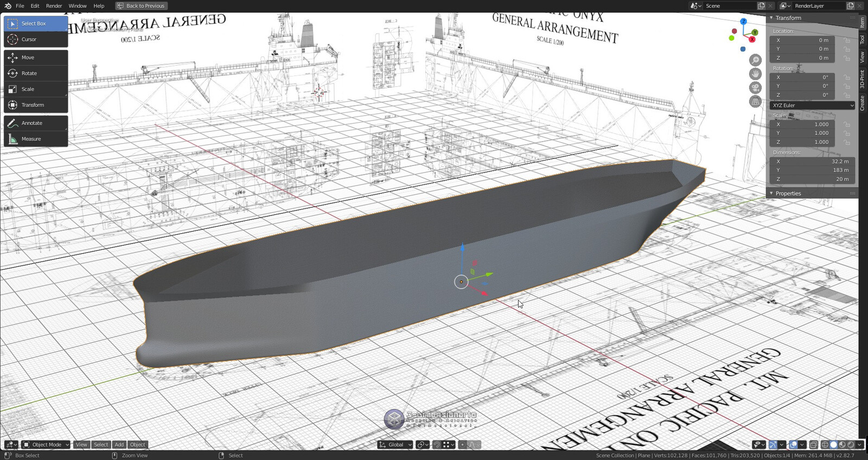The width and height of the screenshot is (868, 460).
Task: Open the gizmo options dropdown arrow
Action: pyautogui.click(x=782, y=445)
